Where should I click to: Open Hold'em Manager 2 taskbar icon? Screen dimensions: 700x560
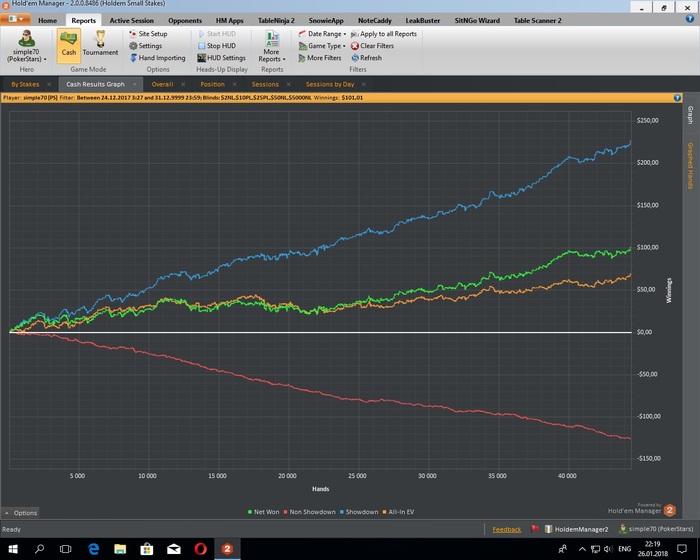click(x=227, y=548)
